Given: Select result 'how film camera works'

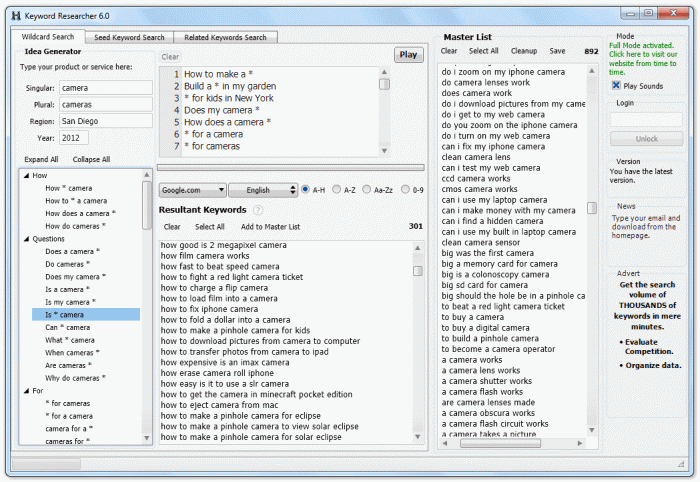Looking at the screenshot, I should coord(205,256).
